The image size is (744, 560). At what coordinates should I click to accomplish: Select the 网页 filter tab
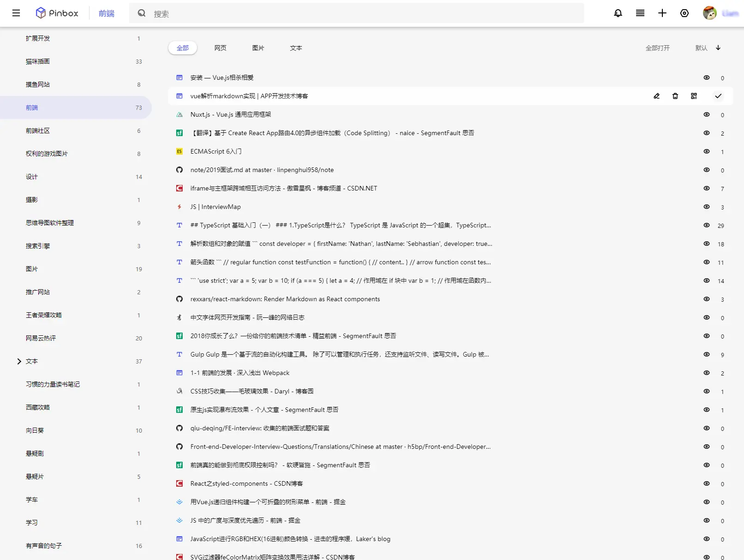[220, 48]
